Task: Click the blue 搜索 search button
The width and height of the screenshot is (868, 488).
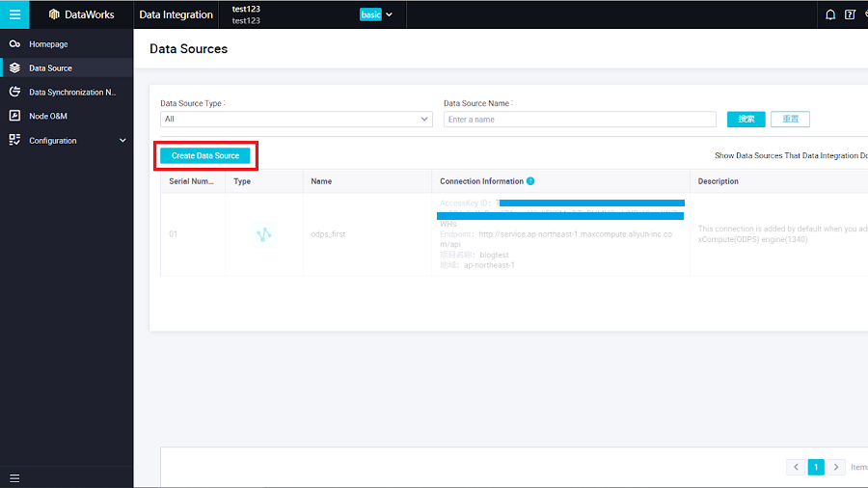Action: [x=746, y=120]
